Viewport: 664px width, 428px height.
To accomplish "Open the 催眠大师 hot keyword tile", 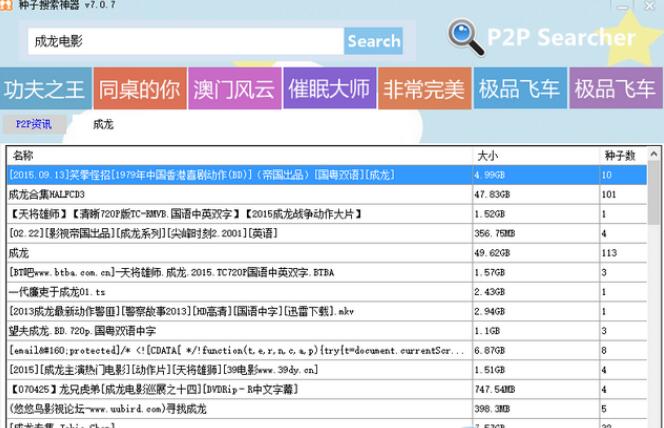I will click(x=329, y=88).
